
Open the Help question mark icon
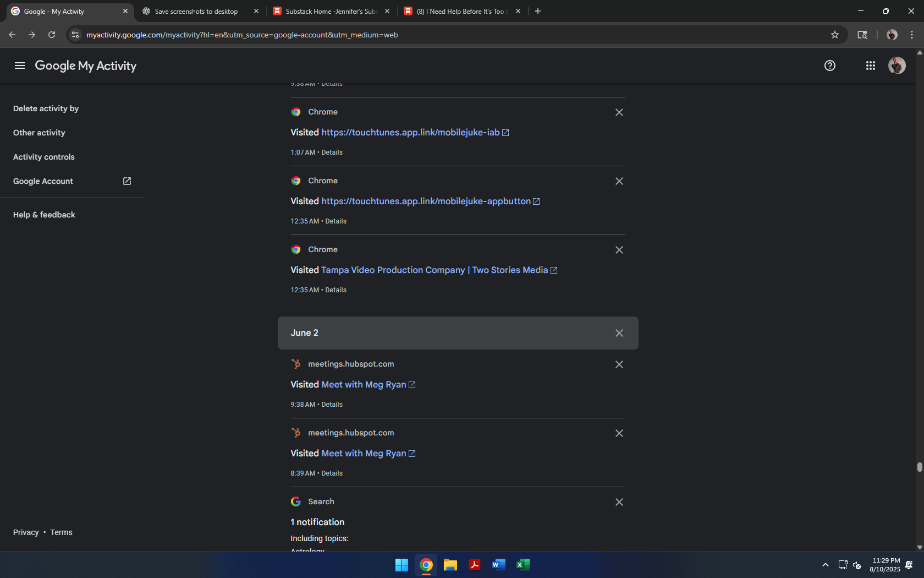830,66
